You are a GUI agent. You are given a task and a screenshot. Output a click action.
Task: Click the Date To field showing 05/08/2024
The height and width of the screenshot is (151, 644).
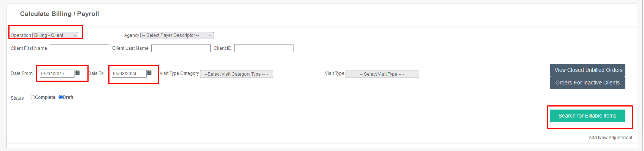(x=129, y=74)
